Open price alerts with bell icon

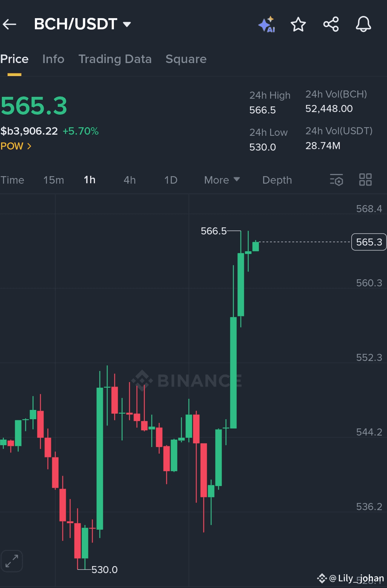pyautogui.click(x=363, y=24)
